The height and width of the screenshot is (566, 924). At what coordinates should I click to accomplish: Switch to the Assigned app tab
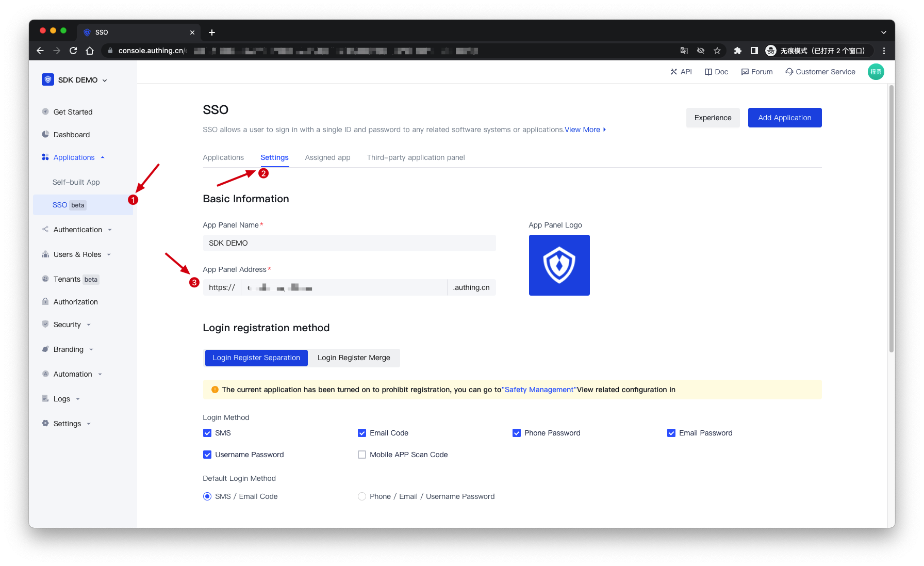(x=327, y=157)
